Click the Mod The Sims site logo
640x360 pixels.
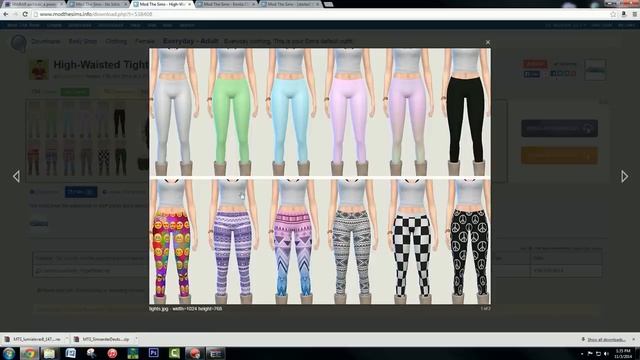(18, 43)
